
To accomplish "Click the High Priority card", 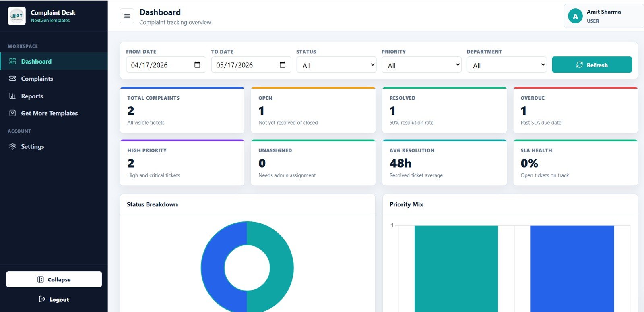I will pos(182,163).
